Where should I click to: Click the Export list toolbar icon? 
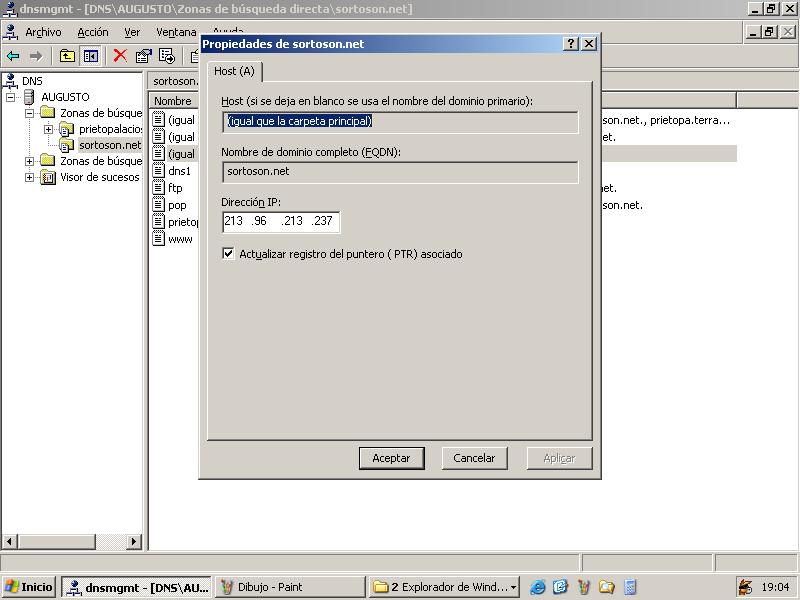coord(167,56)
